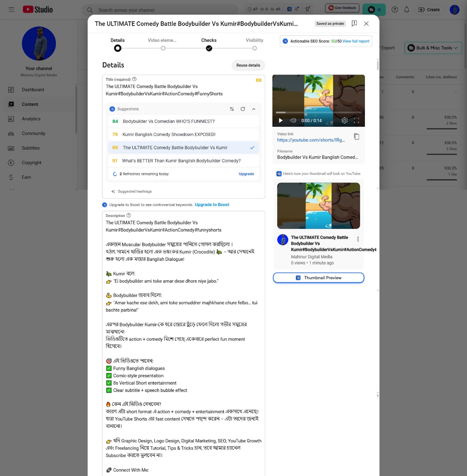Open the YouTube shorts video link

point(311,140)
